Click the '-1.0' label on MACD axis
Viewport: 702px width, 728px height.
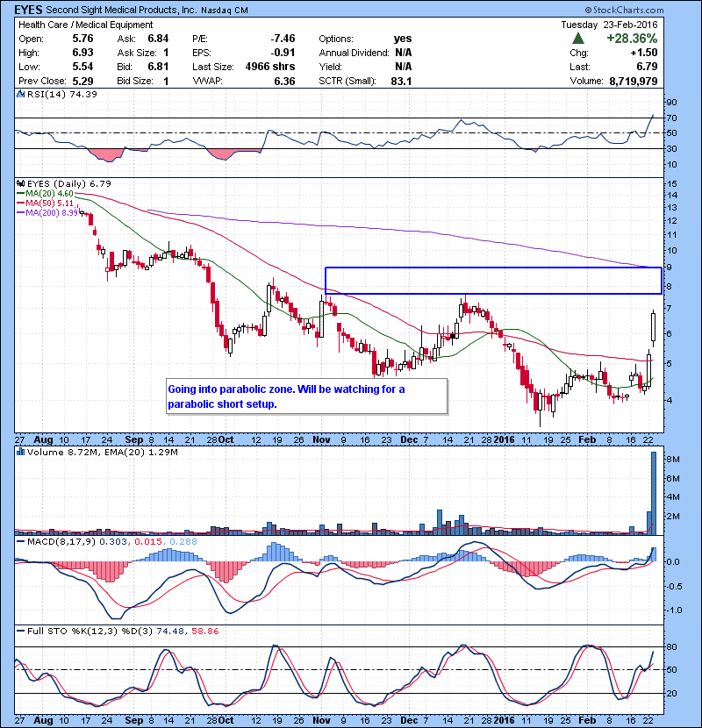tap(672, 610)
